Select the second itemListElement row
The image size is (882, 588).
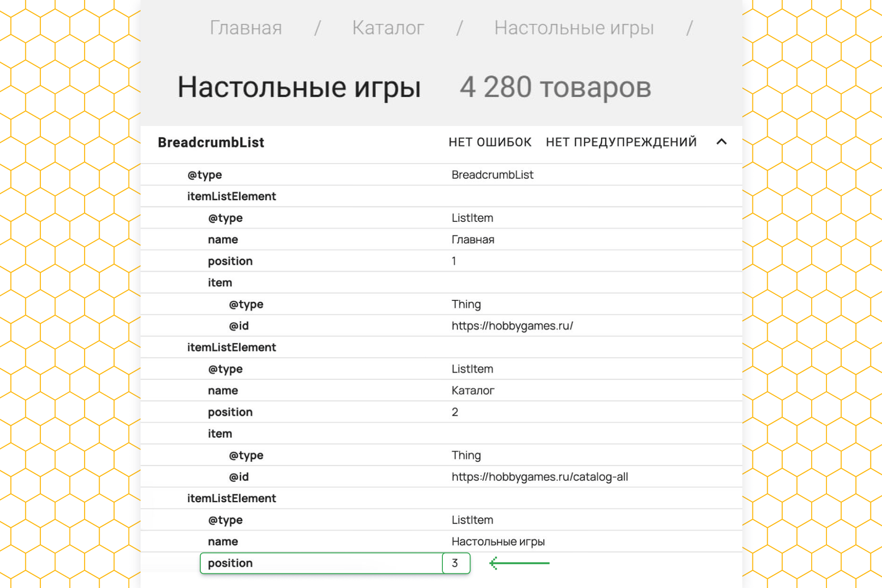tap(232, 347)
